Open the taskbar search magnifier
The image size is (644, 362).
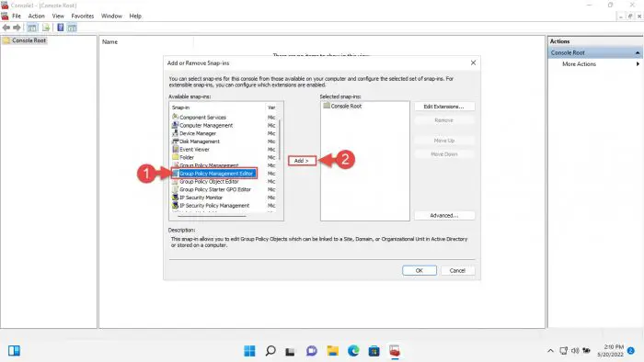[x=270, y=351]
